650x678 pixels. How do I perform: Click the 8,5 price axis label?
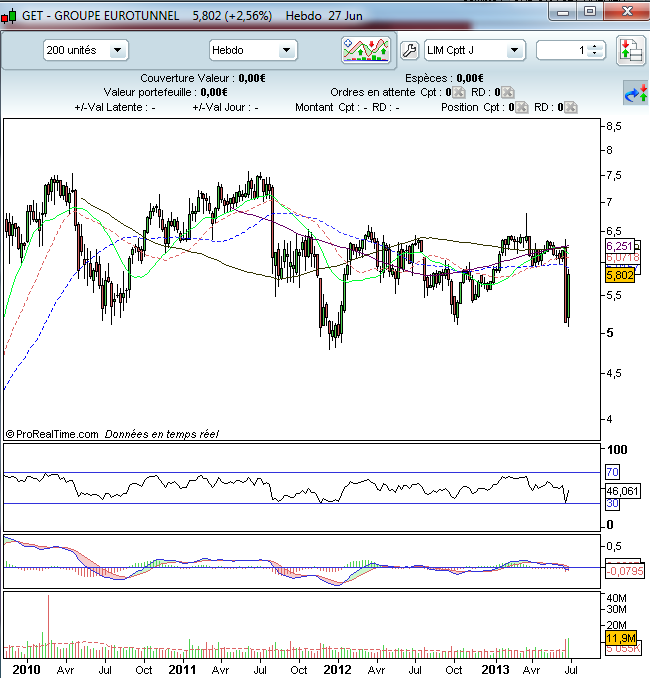click(614, 127)
